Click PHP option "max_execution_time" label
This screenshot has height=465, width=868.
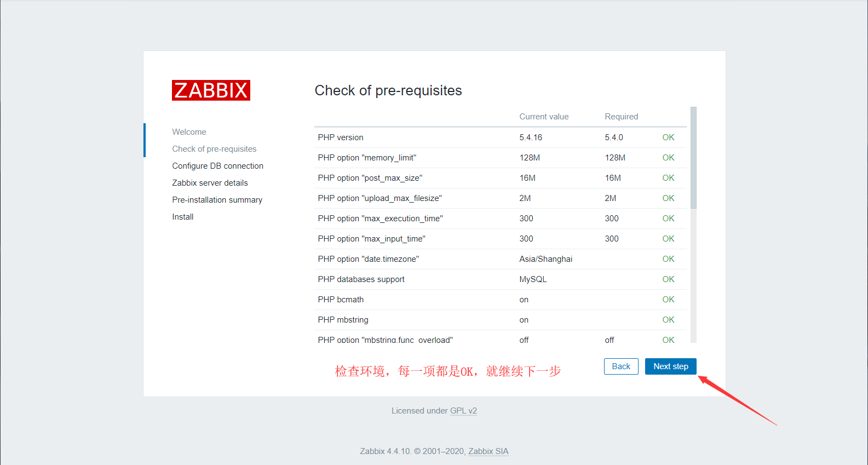click(380, 219)
